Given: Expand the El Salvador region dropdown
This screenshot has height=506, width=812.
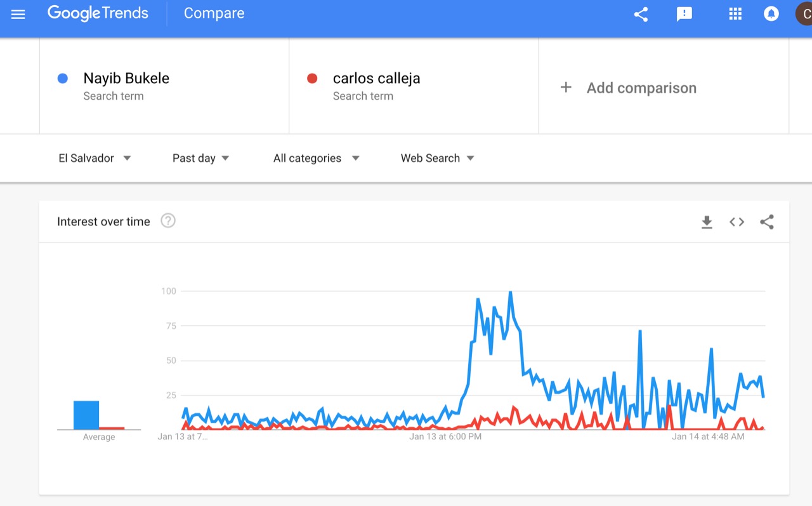Looking at the screenshot, I should coord(95,158).
